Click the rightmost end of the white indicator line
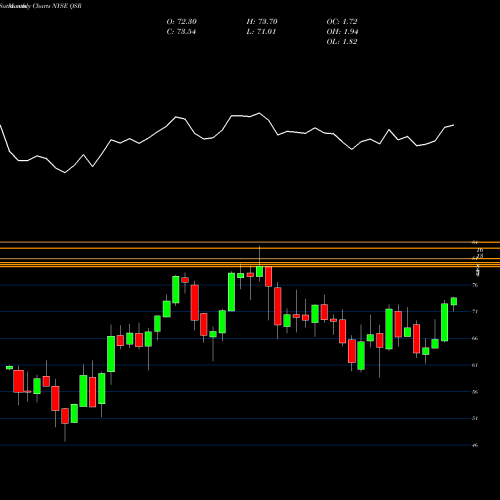Screen dimensions: 500x500 click(453, 125)
